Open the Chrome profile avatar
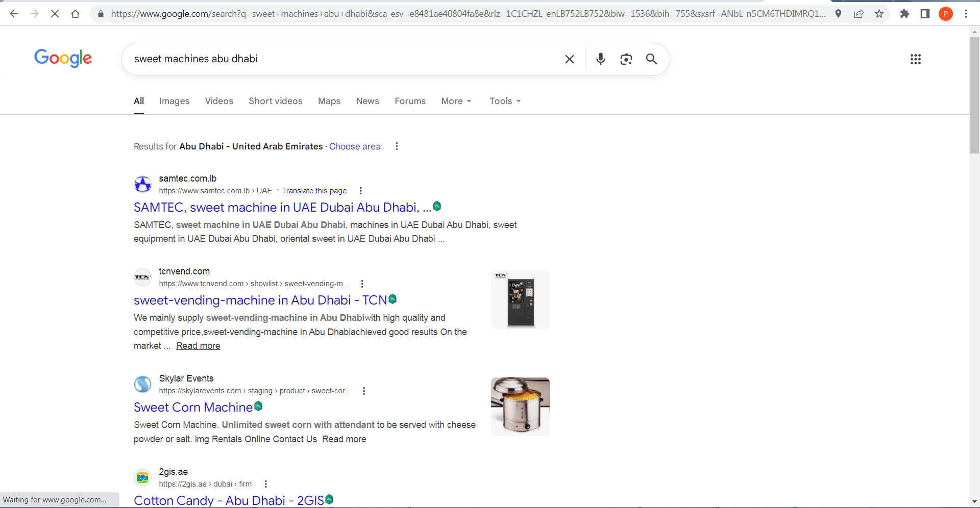The width and height of the screenshot is (980, 508). click(x=945, y=14)
